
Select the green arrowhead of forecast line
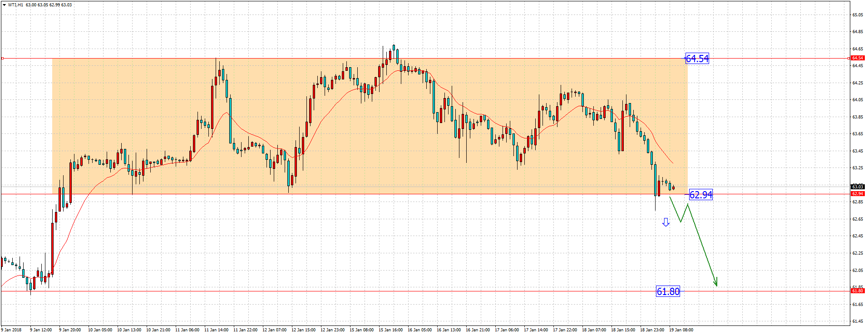716,282
